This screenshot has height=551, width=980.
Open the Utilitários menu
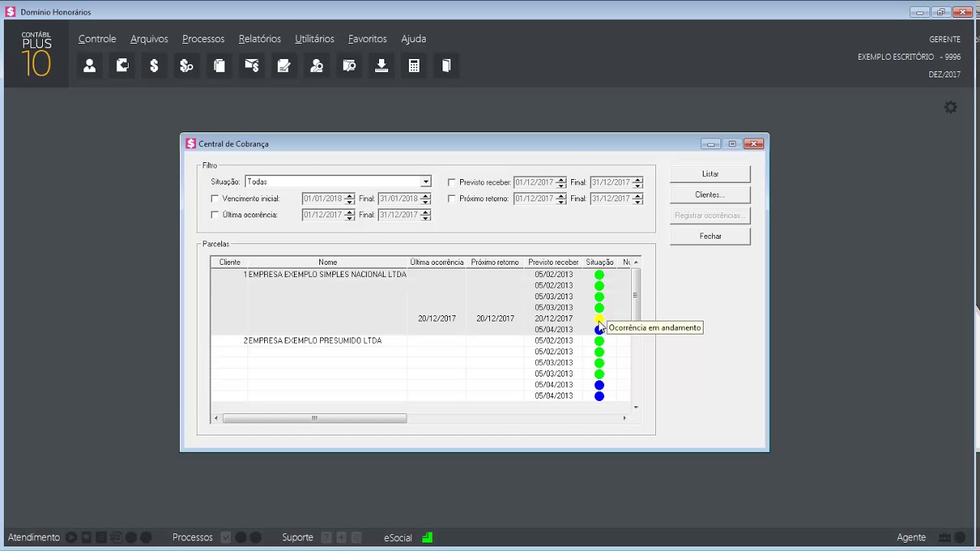[315, 39]
